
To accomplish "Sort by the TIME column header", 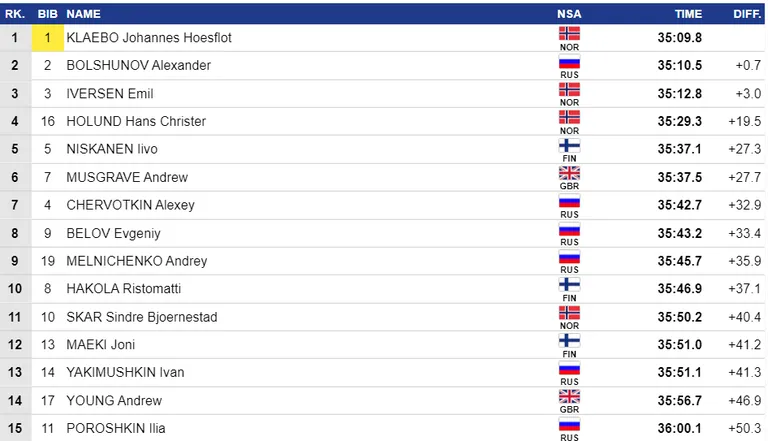I will point(688,14).
